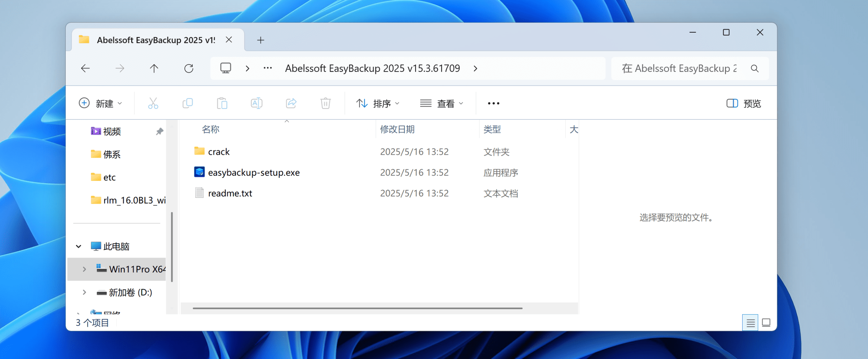
Task: Click the Cut scissors icon
Action: (x=153, y=103)
